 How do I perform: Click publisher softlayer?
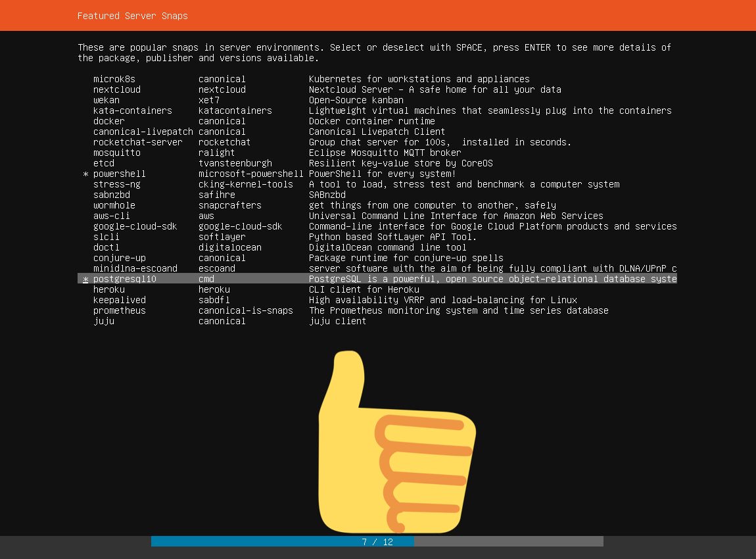222,237
